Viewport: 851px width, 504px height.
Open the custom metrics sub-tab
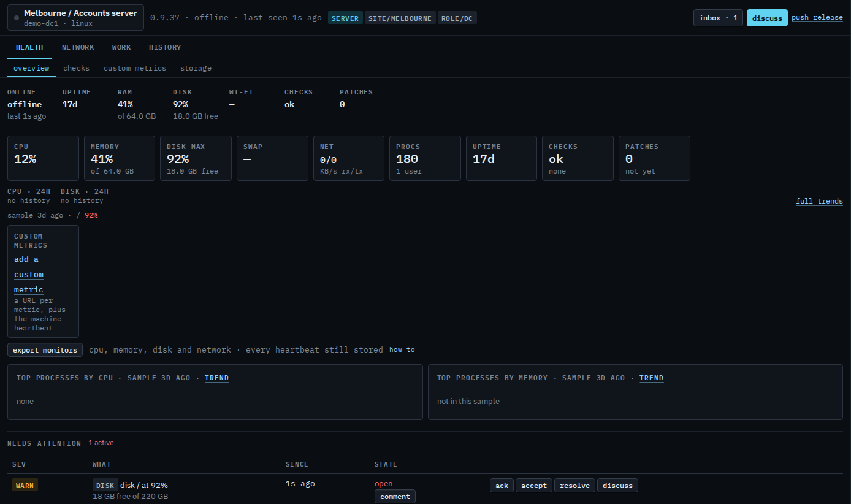tap(135, 68)
